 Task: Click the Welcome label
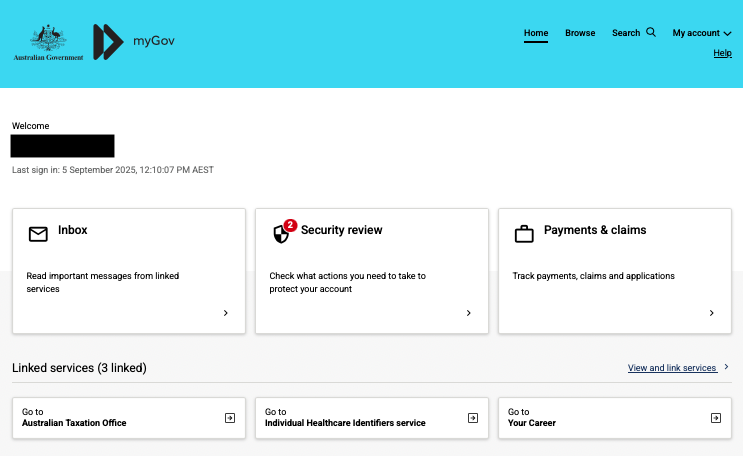pos(30,126)
